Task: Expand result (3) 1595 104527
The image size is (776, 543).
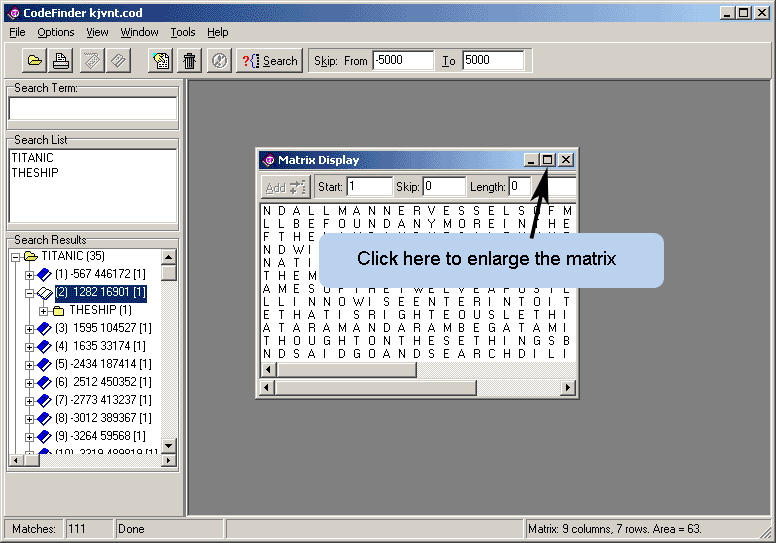Action: (29, 329)
